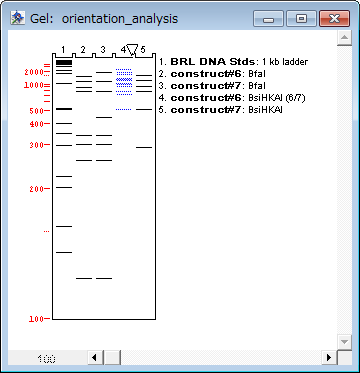
Task: Click the blue dotted band near 500 in lane 4
Action: click(x=124, y=109)
